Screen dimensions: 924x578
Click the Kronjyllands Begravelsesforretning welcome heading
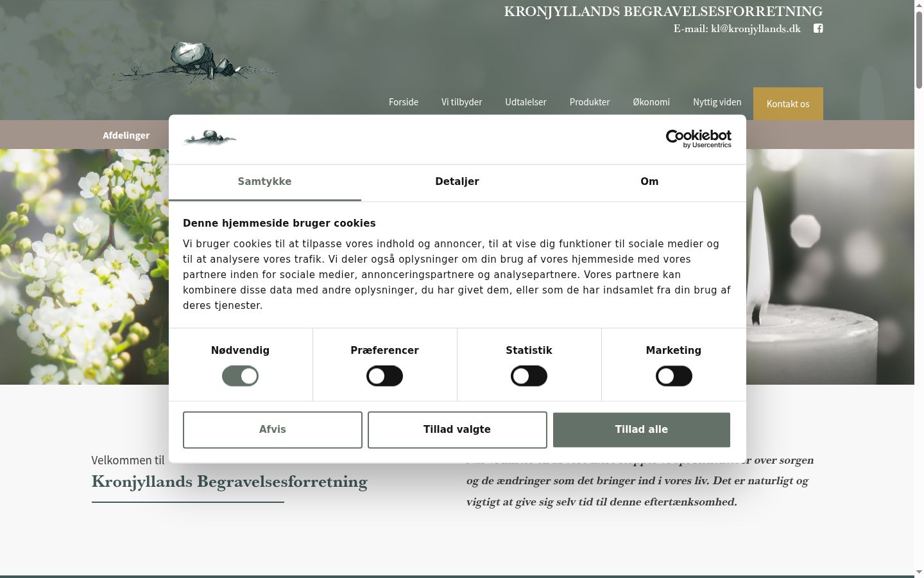click(x=229, y=482)
